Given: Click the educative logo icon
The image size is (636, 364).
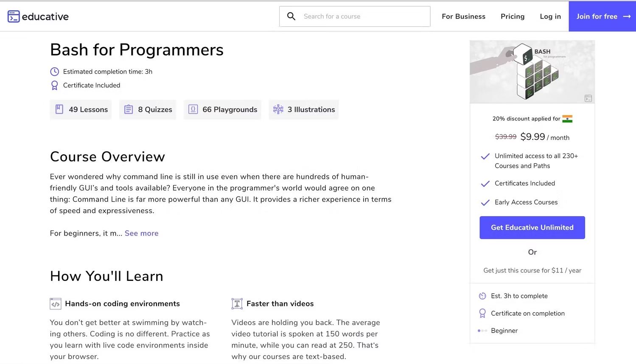Looking at the screenshot, I should coord(14,17).
